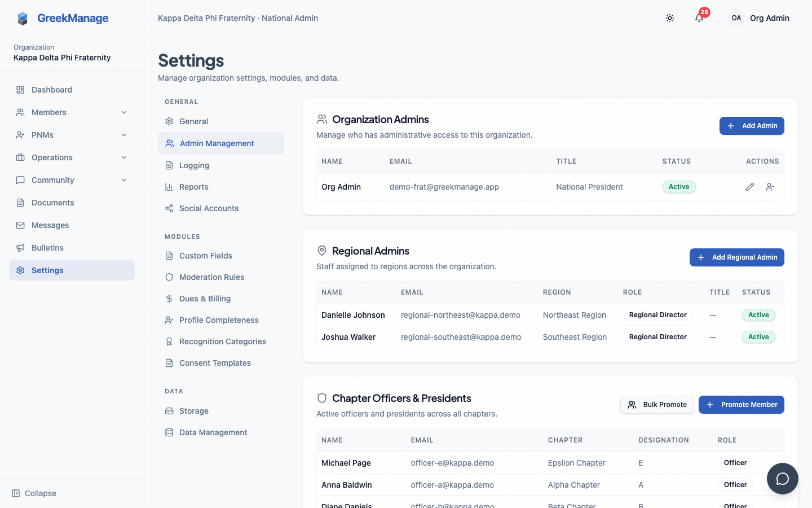This screenshot has height=508, width=812.
Task: Click the Community chat icon in sidebar
Action: [20, 180]
